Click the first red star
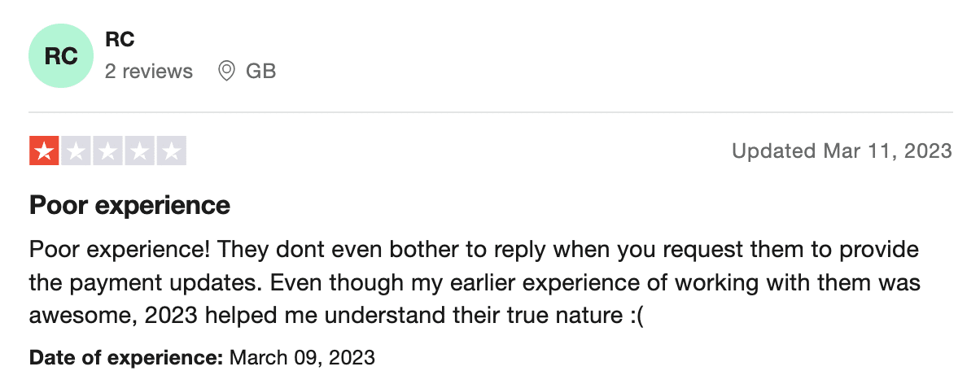 [44, 151]
